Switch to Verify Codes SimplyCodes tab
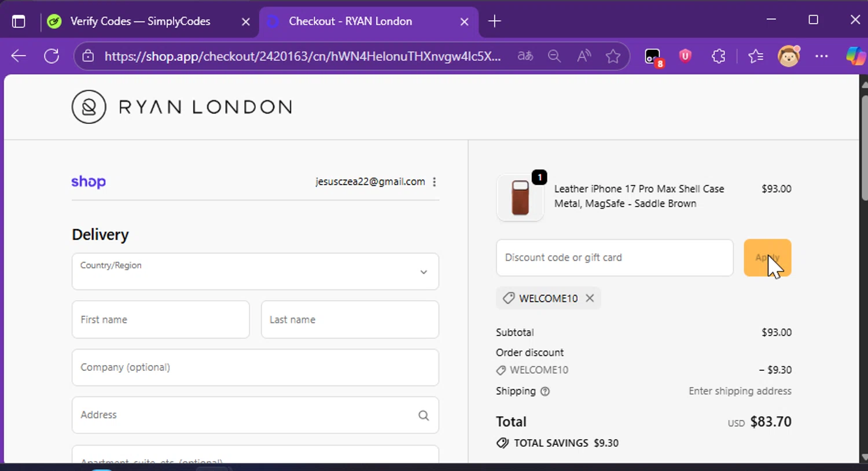The width and height of the screenshot is (868, 471). (x=140, y=21)
